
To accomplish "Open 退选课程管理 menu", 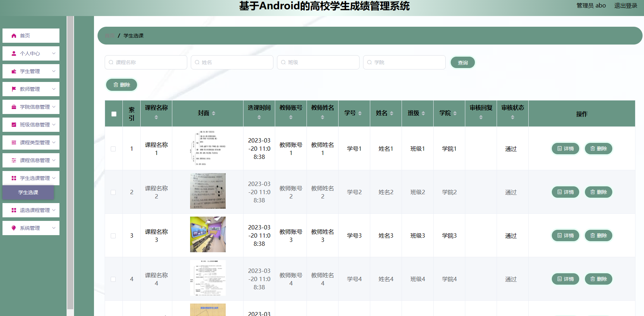I will point(31,210).
